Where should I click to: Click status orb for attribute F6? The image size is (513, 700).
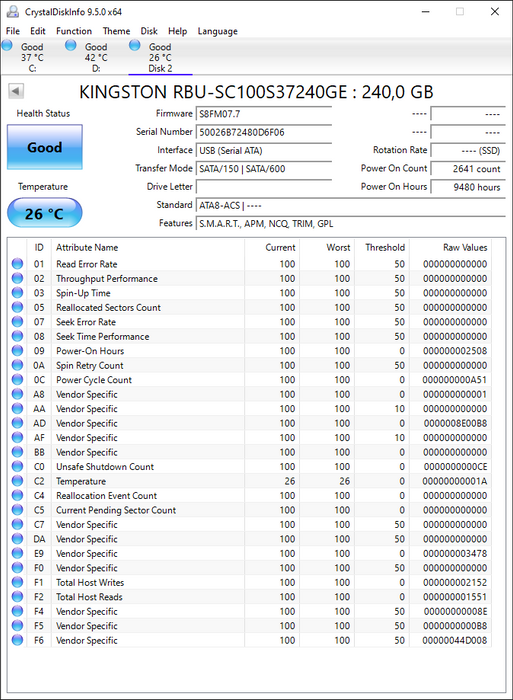(x=17, y=640)
